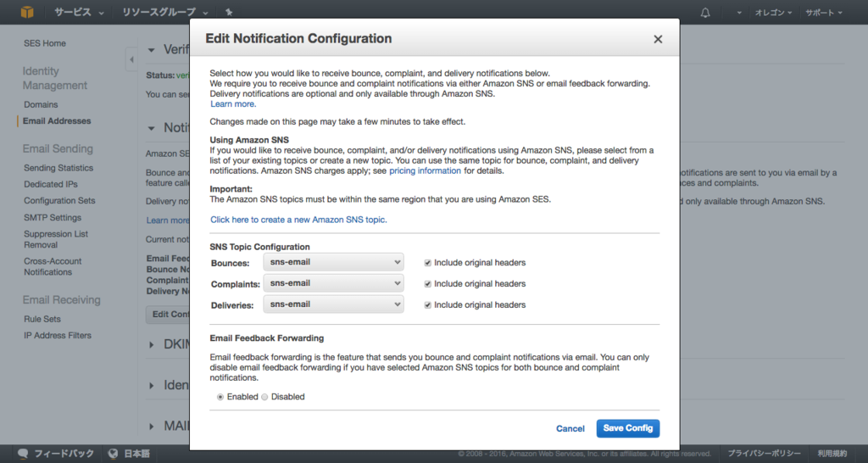Click the AWS cube logo icon
868x463 pixels.
[28, 12]
